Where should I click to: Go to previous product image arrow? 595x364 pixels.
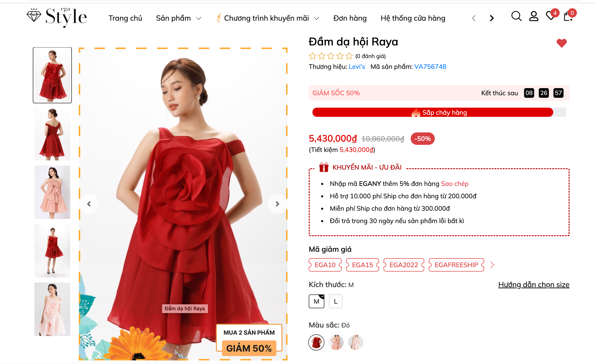[89, 204]
